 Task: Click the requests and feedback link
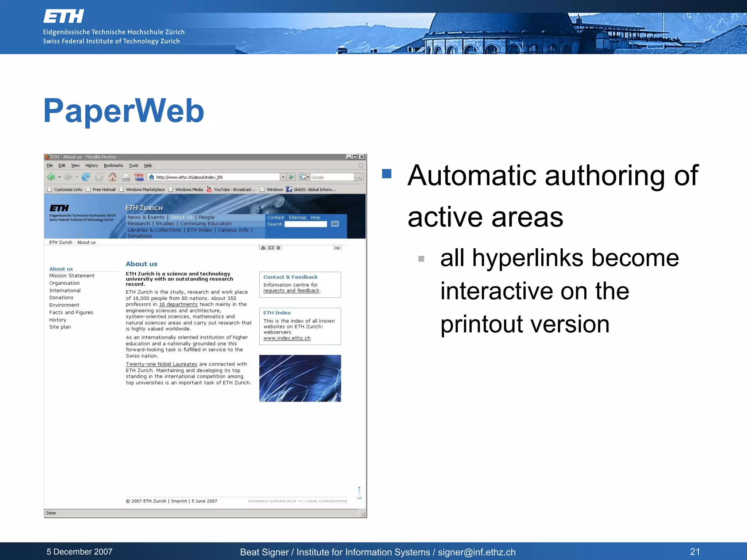(x=291, y=291)
